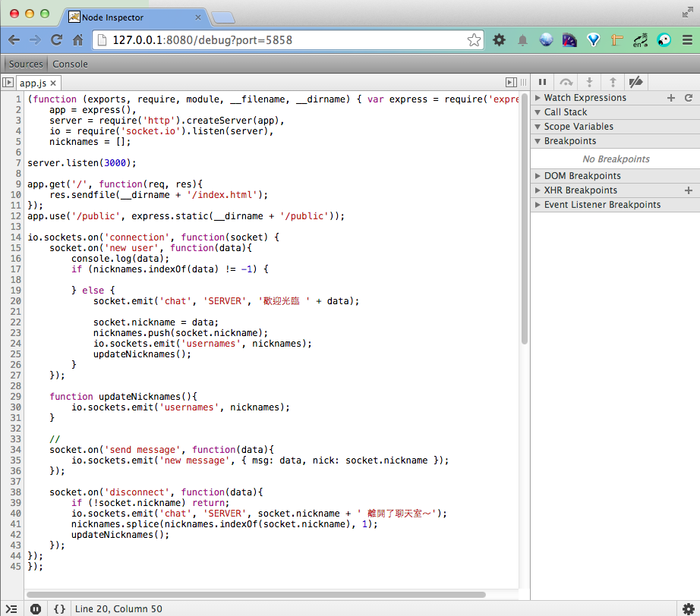Refresh watch expressions
Image resolution: width=700 pixels, height=616 pixels.
(x=689, y=98)
